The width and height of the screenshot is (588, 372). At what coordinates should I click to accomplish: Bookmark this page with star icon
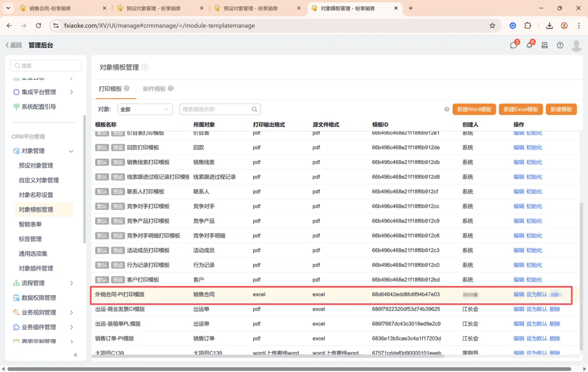click(492, 25)
